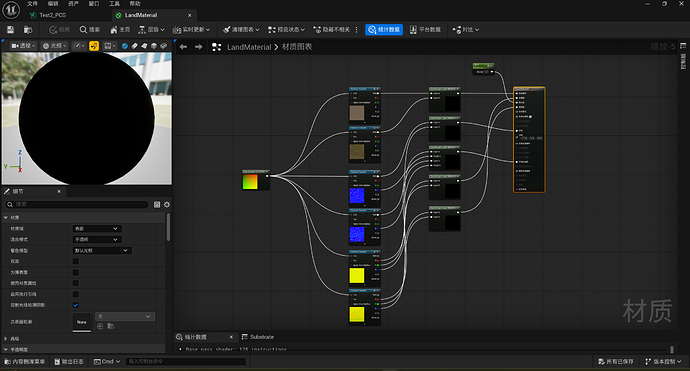Select the sphere preview mesh icon

click(125, 46)
